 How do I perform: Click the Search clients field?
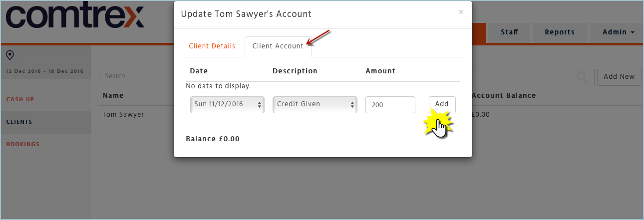pyautogui.click(x=136, y=77)
